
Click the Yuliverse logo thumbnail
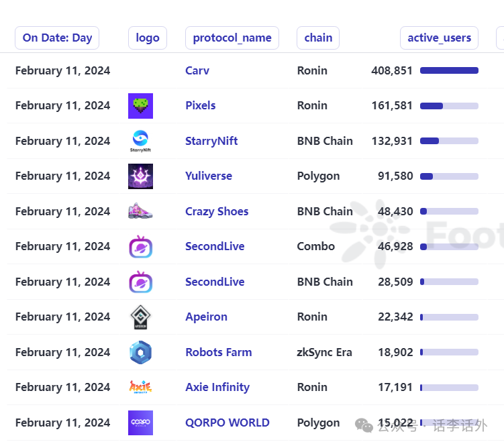[140, 176]
